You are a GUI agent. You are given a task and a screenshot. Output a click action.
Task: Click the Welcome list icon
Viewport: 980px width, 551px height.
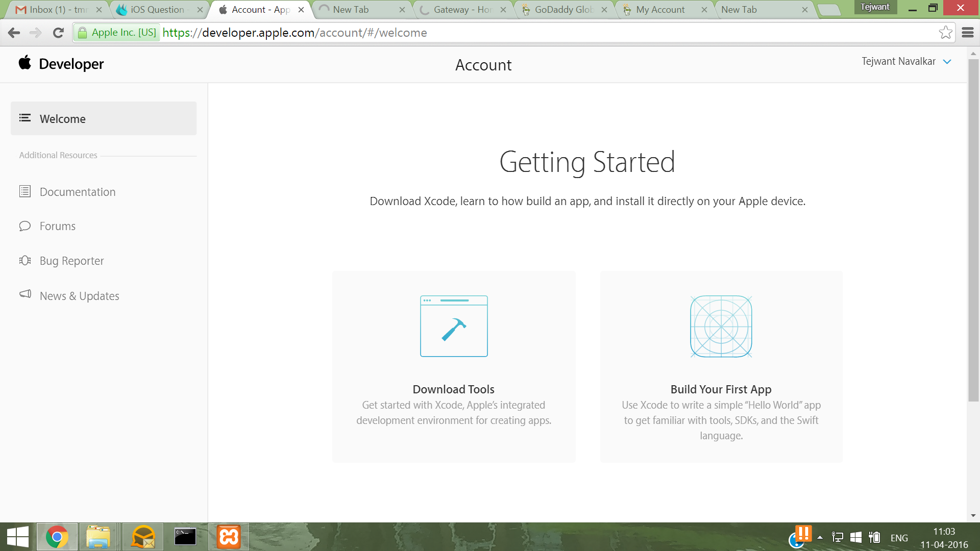coord(24,118)
